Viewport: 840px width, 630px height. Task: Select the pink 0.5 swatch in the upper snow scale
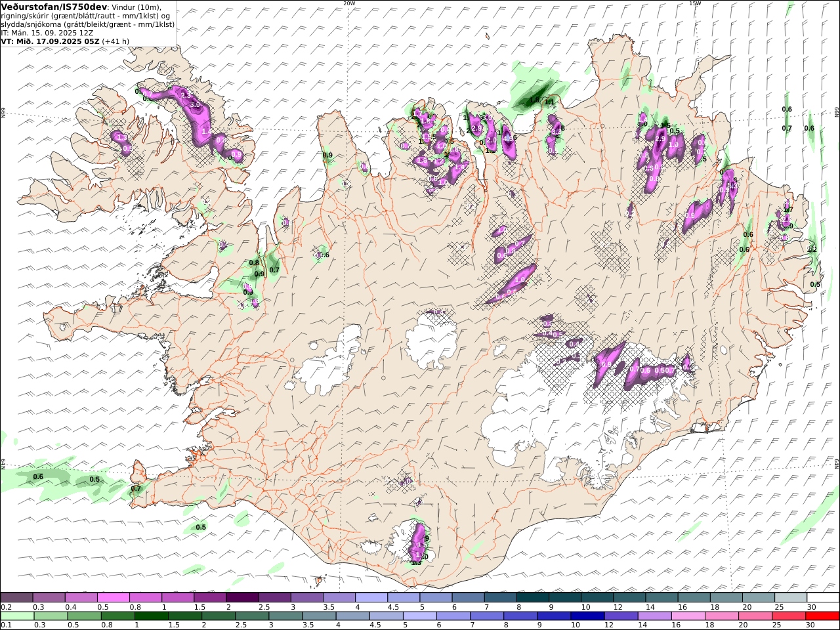113,597
